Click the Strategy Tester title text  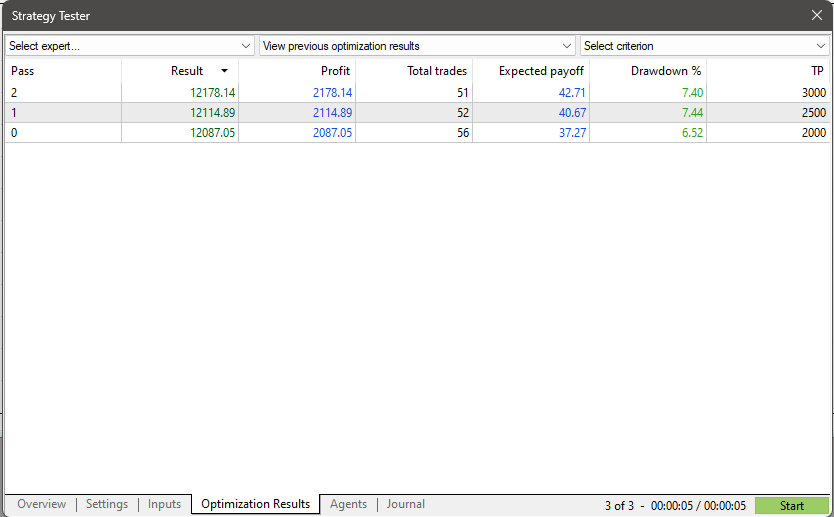coord(51,16)
